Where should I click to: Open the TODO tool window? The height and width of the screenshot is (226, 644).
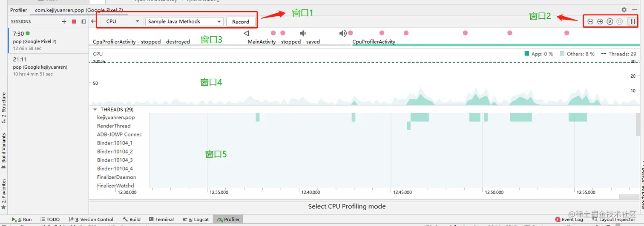coord(50,220)
